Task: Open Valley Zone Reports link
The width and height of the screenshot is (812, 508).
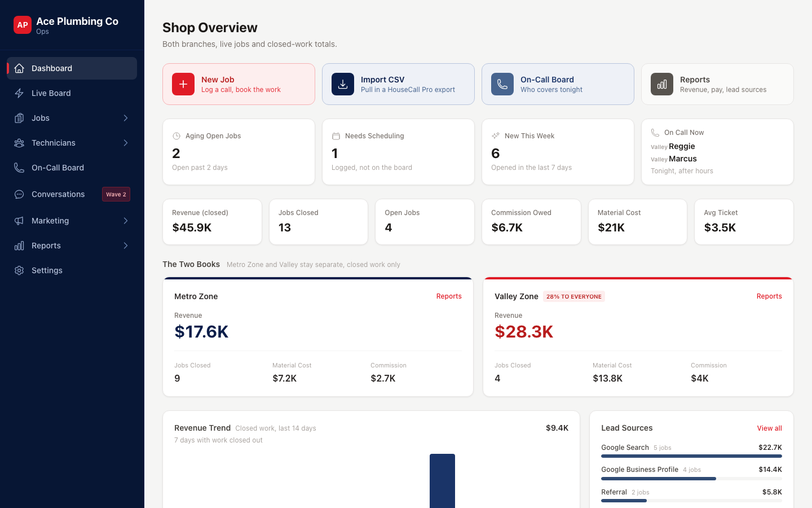Action: 769,296
